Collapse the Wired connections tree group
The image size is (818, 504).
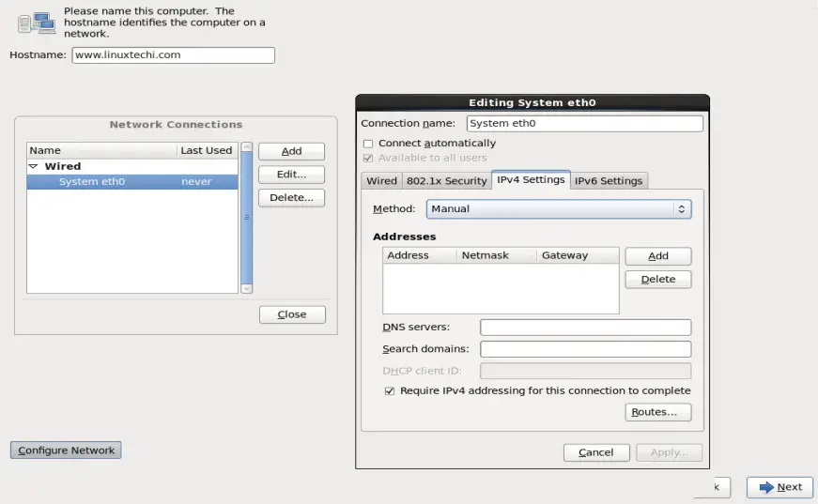(x=34, y=166)
